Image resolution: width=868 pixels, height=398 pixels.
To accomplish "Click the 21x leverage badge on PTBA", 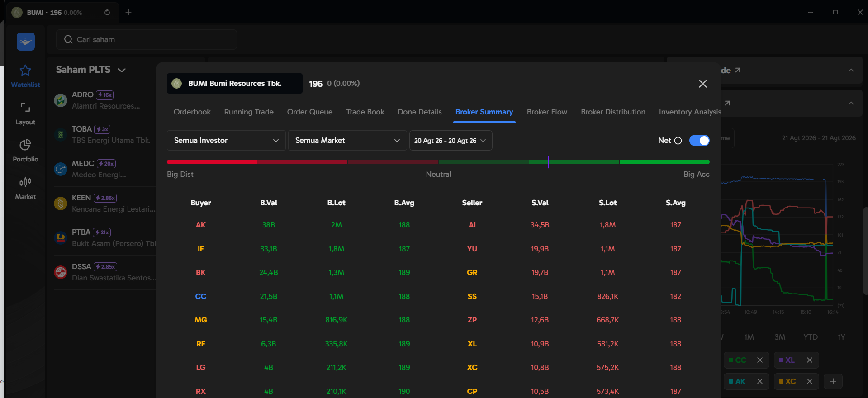I will (x=102, y=232).
